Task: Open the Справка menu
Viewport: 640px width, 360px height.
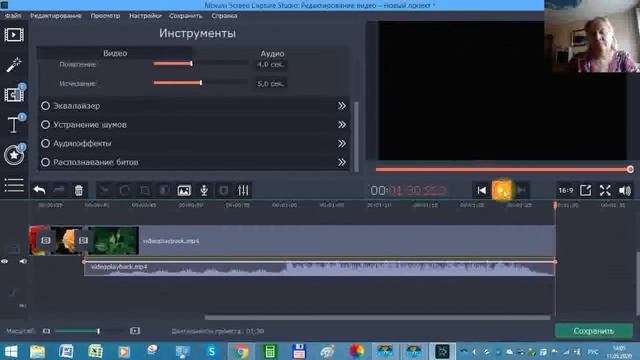Action: tap(224, 16)
